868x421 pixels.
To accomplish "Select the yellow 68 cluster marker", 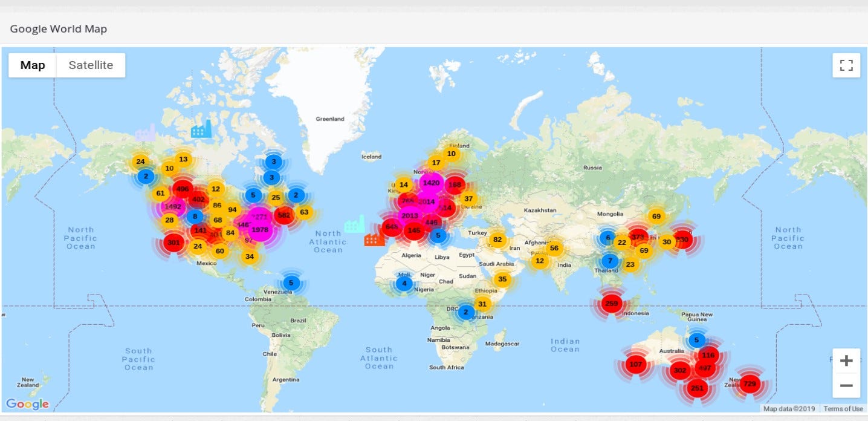I will coord(218,220).
